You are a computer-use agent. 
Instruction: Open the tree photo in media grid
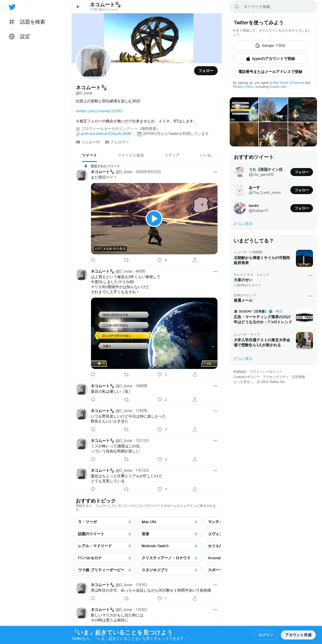[x=273, y=109]
